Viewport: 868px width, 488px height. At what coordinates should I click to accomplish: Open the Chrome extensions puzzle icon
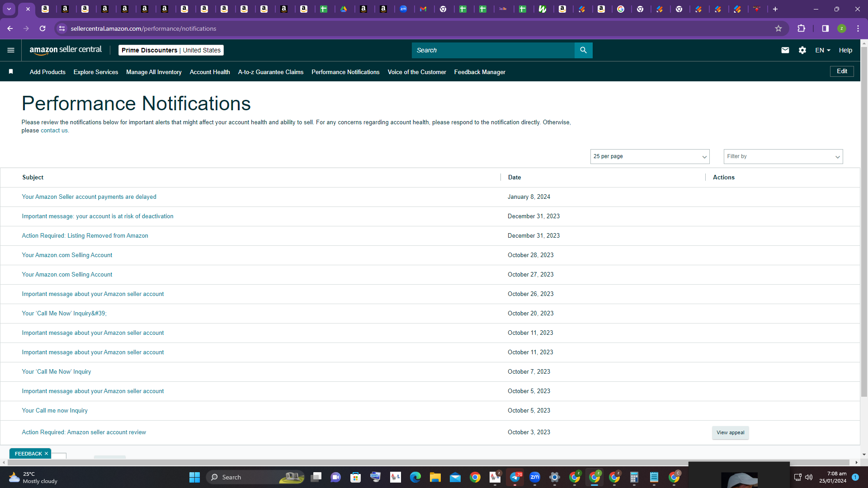pyautogui.click(x=802, y=28)
